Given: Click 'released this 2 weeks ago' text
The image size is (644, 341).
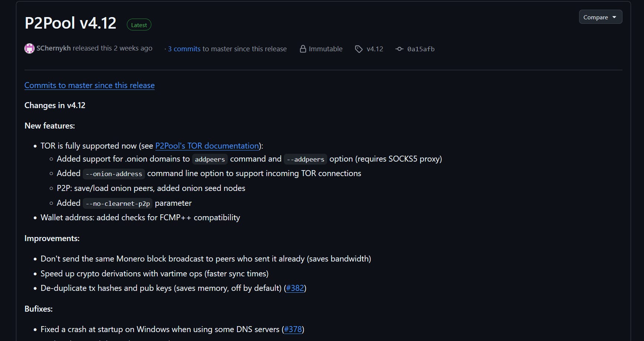Looking at the screenshot, I should [112, 48].
